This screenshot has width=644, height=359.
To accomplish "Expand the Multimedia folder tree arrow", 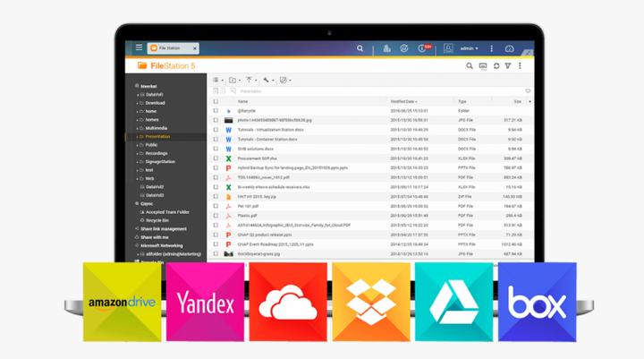I will pos(137,128).
